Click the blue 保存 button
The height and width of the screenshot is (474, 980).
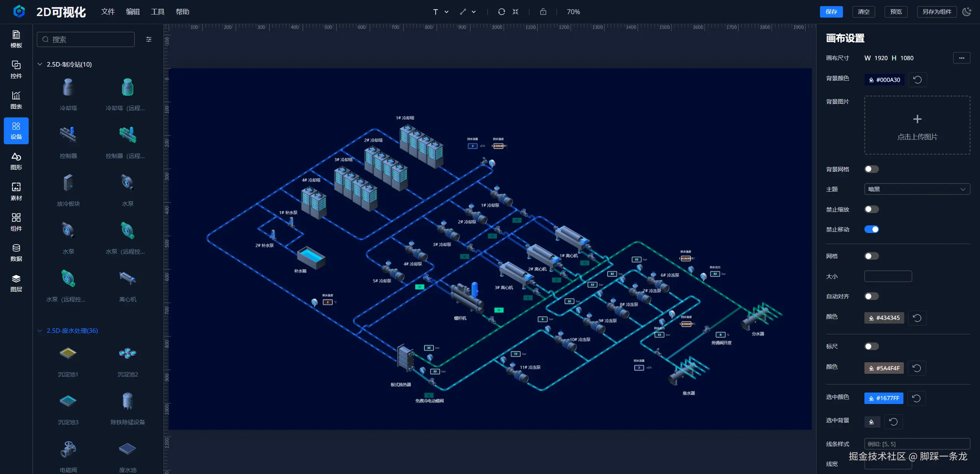(831, 12)
